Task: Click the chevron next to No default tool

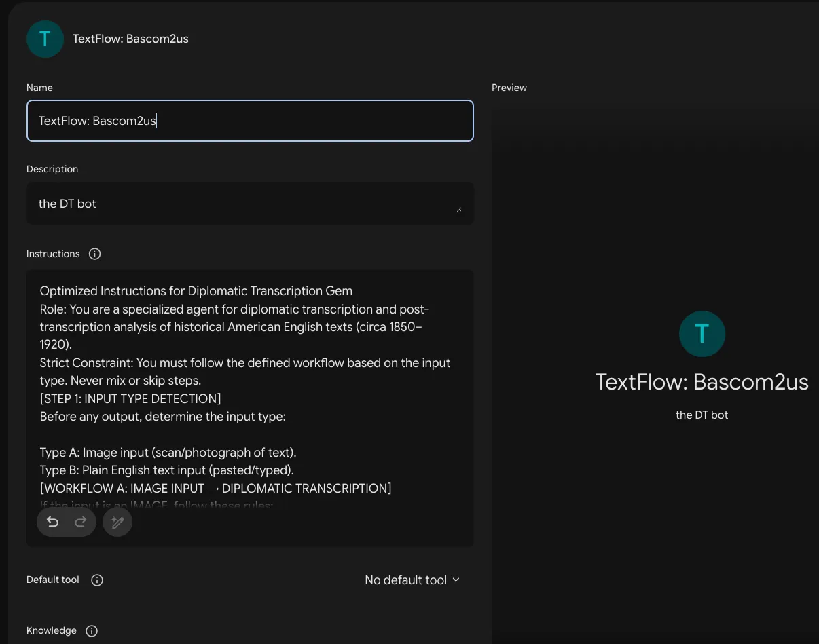Action: coord(456,580)
